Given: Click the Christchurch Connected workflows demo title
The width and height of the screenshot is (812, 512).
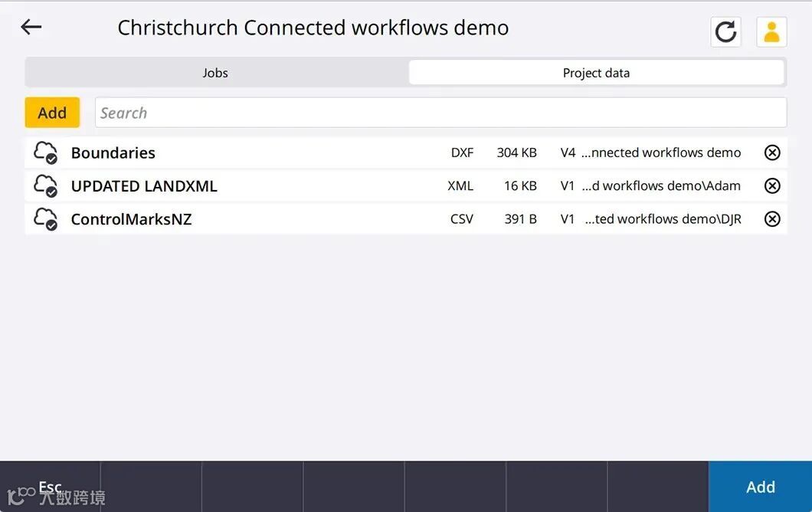Looking at the screenshot, I should 313,28.
